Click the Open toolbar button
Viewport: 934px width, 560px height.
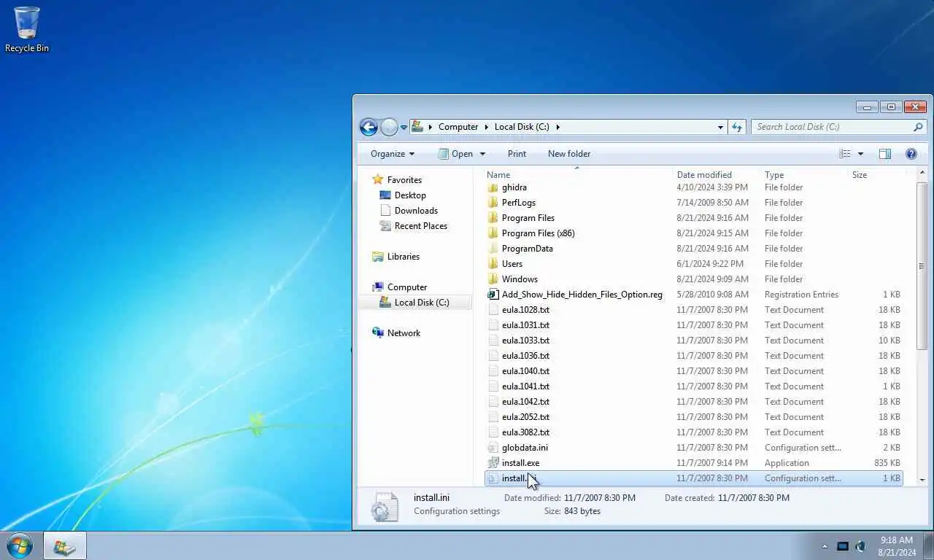tap(455, 154)
